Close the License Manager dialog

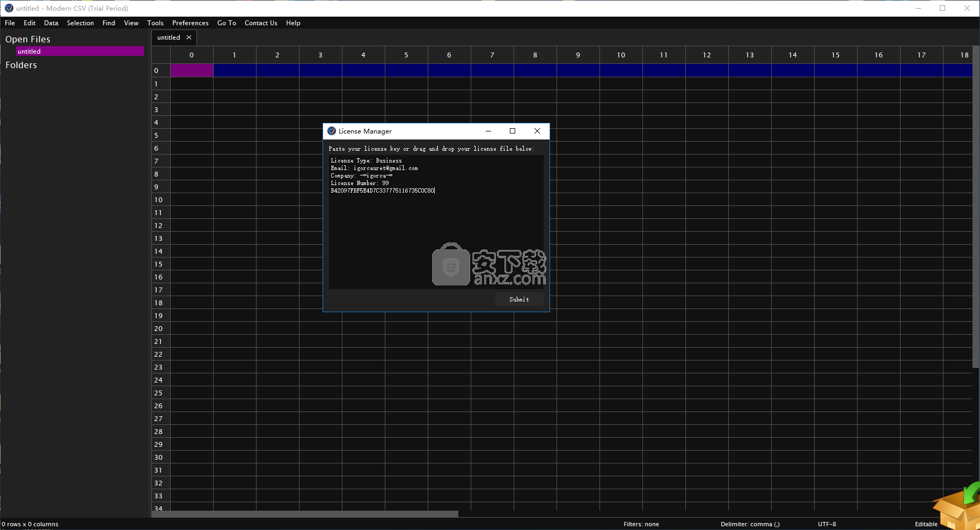[537, 131]
